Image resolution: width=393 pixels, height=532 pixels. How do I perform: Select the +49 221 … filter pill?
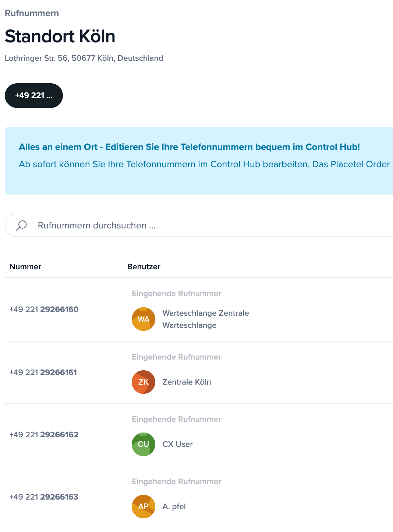[x=34, y=95]
